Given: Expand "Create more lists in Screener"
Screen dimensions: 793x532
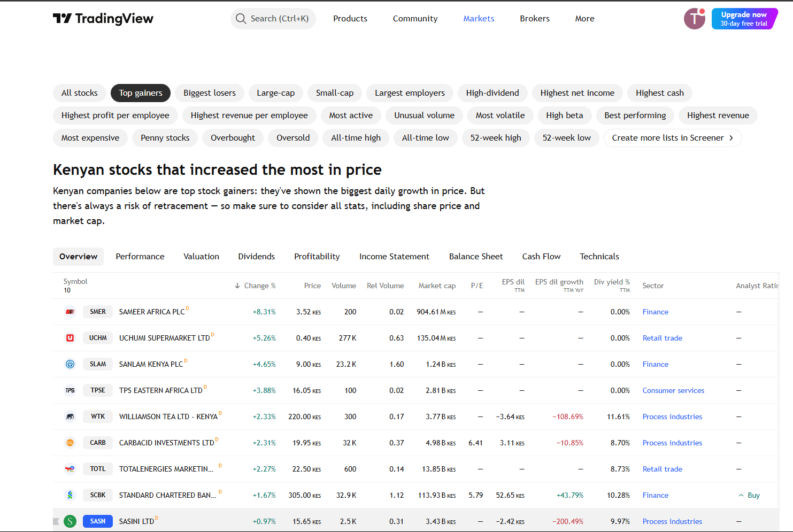Looking at the screenshot, I should pyautogui.click(x=672, y=137).
